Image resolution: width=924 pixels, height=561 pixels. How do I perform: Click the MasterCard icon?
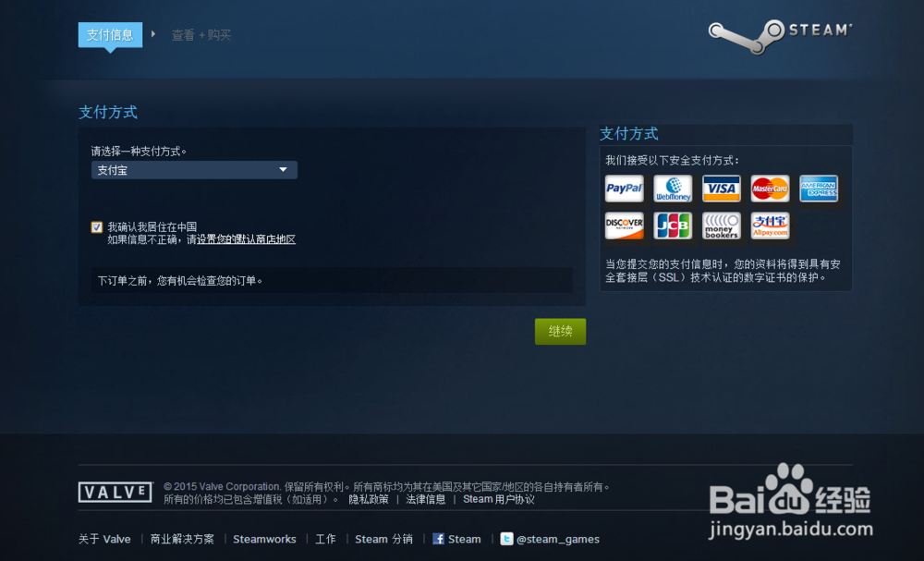click(x=770, y=189)
